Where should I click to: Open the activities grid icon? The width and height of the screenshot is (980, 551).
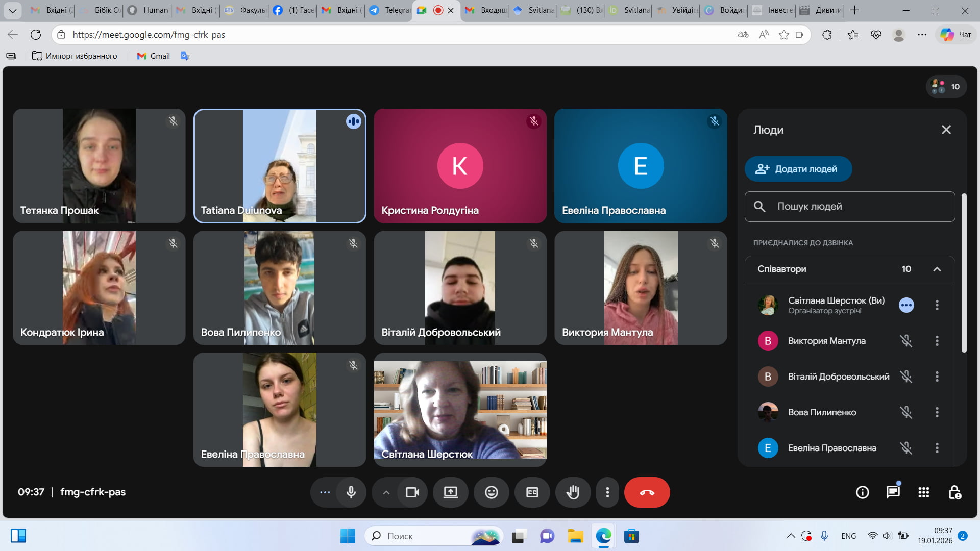pyautogui.click(x=923, y=492)
